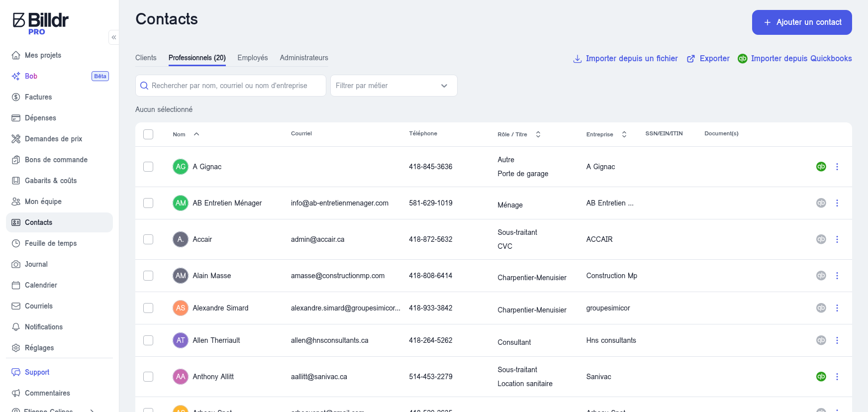Click Ajouter un contact button
This screenshot has height=412, width=868.
[802, 22]
